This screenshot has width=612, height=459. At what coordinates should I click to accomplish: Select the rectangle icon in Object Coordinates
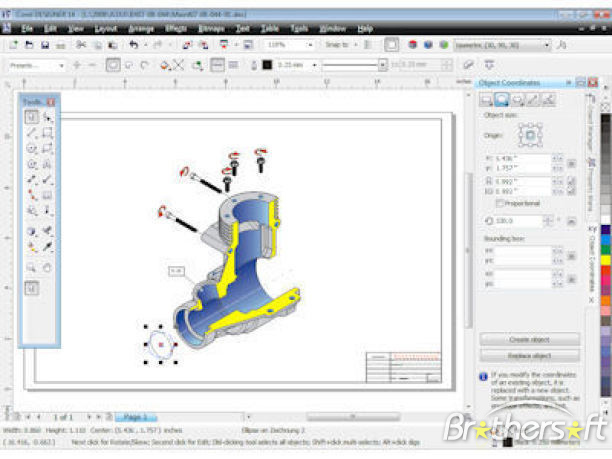(486, 99)
